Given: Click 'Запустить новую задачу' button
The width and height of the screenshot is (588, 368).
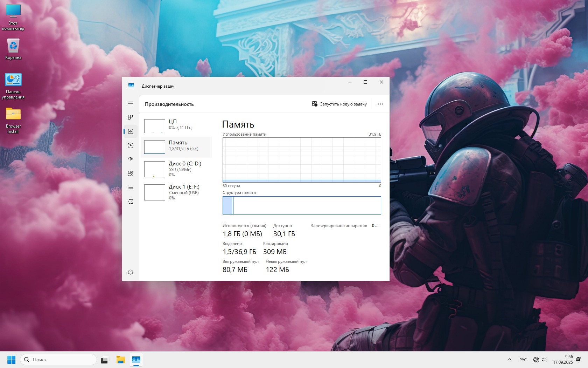Looking at the screenshot, I should [x=339, y=104].
